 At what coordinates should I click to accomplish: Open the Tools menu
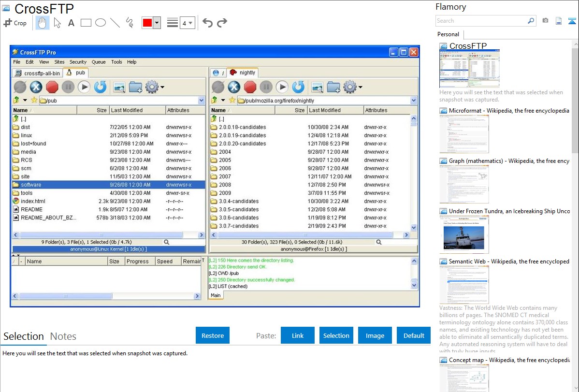116,62
